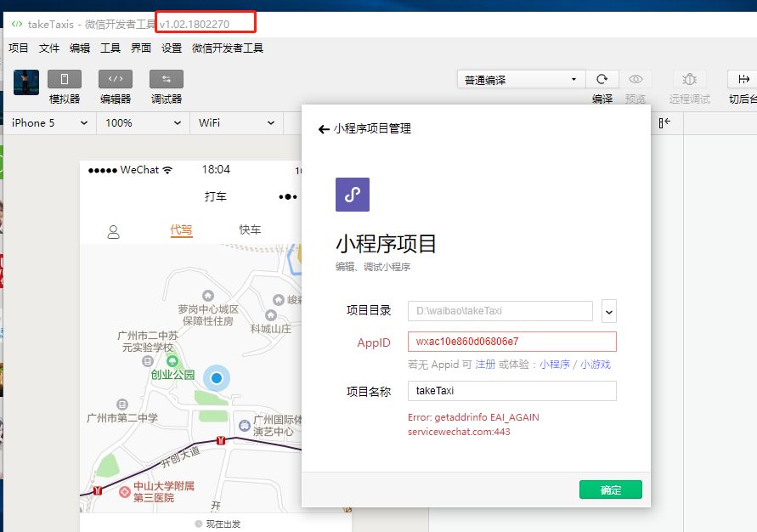Click the 广州市二中苏元实验学校 school icon
757x532 pixels.
click(148, 360)
